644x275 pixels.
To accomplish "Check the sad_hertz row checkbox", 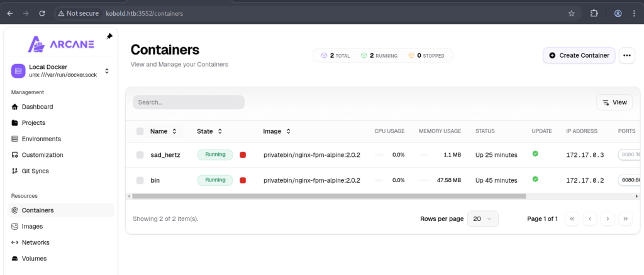I will 140,155.
